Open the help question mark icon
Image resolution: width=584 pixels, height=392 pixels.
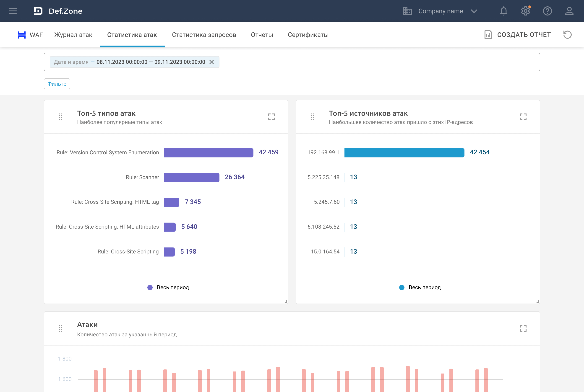click(547, 11)
